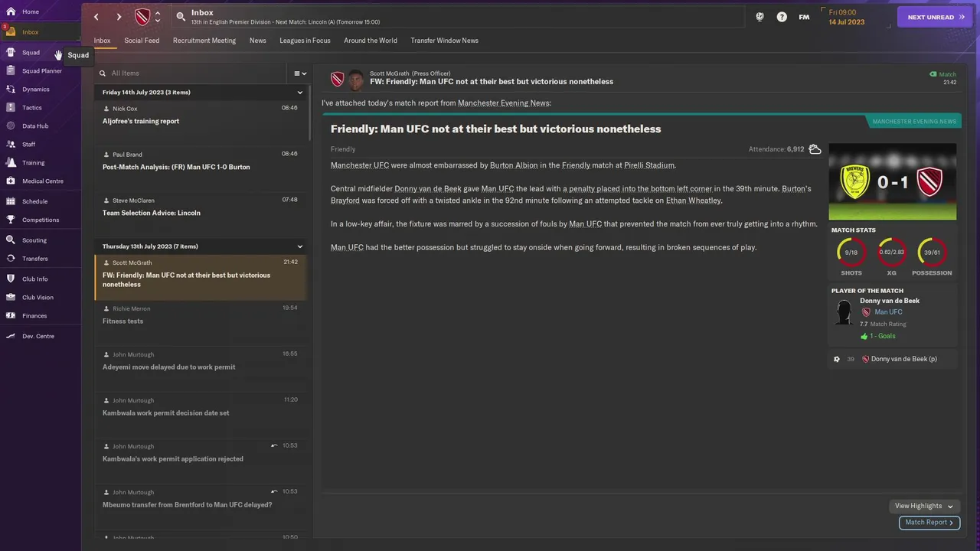Open Inbox from the sidebar
This screenshot has height=551, width=980.
click(x=30, y=32)
